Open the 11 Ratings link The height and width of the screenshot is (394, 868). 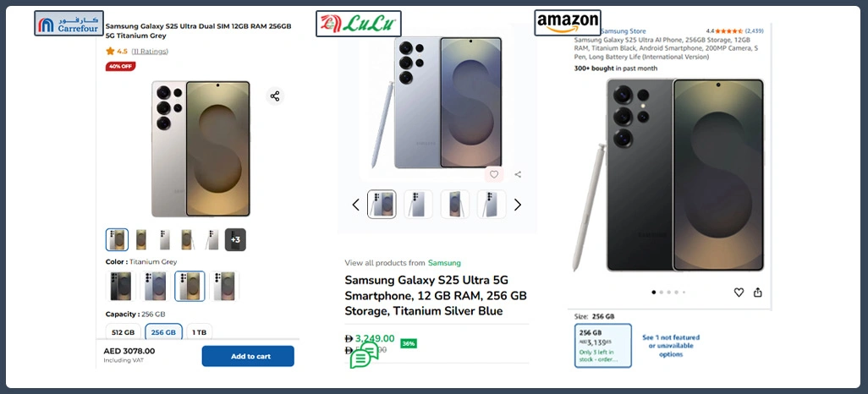coord(150,52)
